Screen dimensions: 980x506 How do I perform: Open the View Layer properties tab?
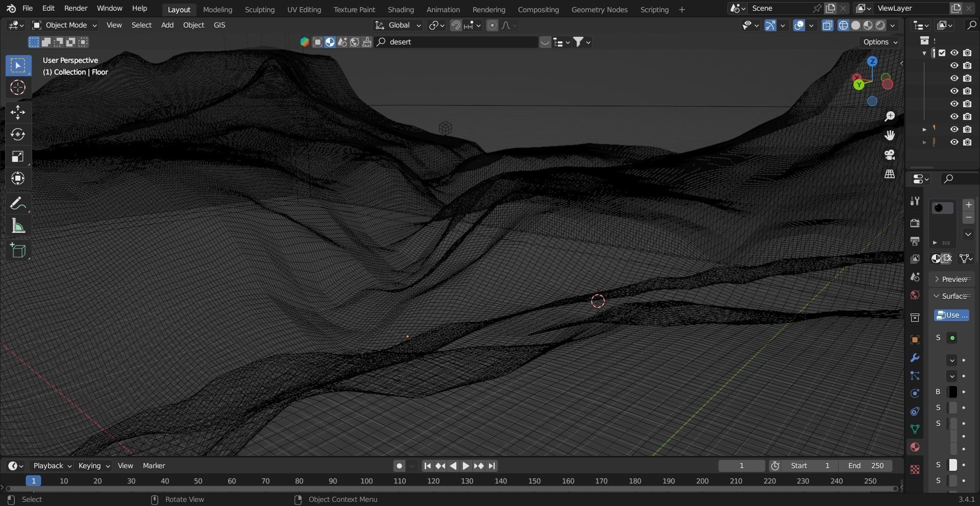915,259
